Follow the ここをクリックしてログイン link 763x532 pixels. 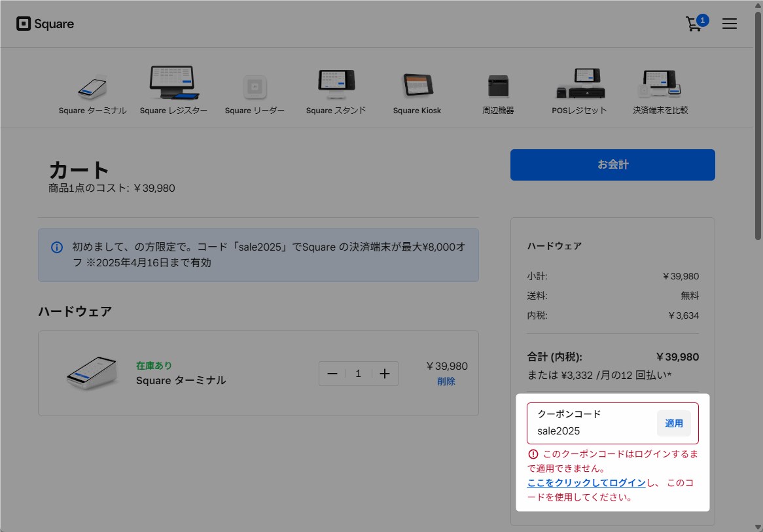point(586,483)
